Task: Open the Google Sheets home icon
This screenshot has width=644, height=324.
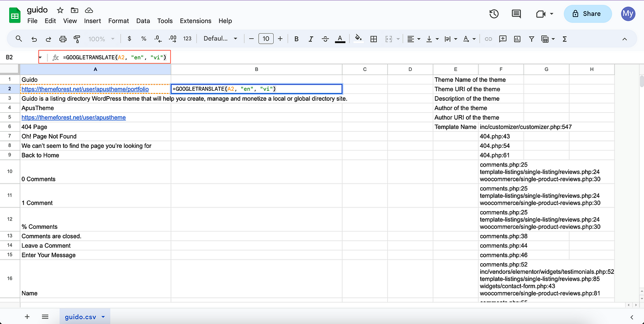Action: (x=15, y=15)
